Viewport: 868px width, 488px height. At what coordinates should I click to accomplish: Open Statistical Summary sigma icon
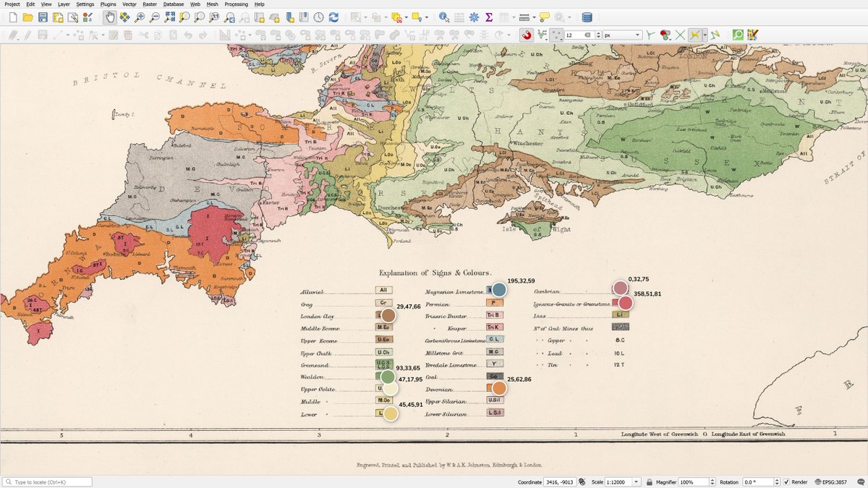coord(489,17)
